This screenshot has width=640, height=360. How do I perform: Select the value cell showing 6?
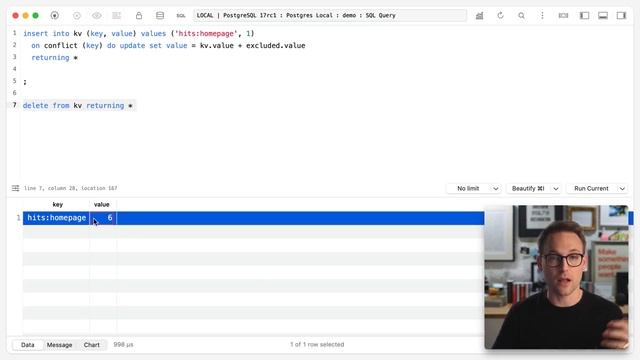coord(103,218)
